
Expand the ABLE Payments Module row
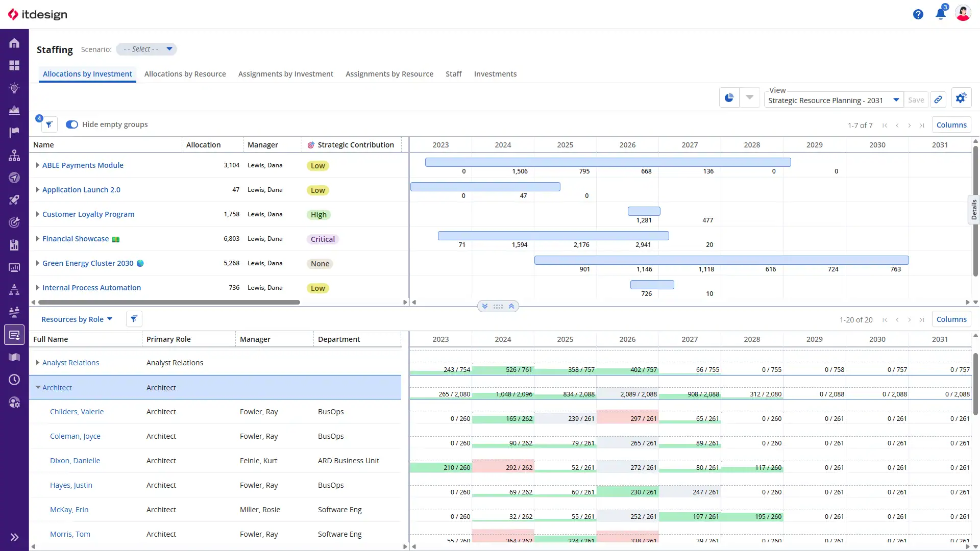pyautogui.click(x=37, y=165)
